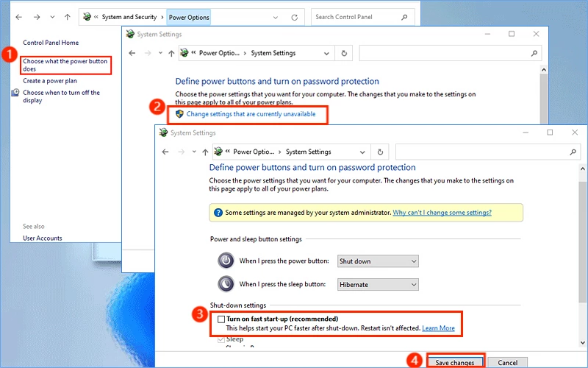Open Choose what the power button does
The height and width of the screenshot is (368, 588).
[65, 65]
